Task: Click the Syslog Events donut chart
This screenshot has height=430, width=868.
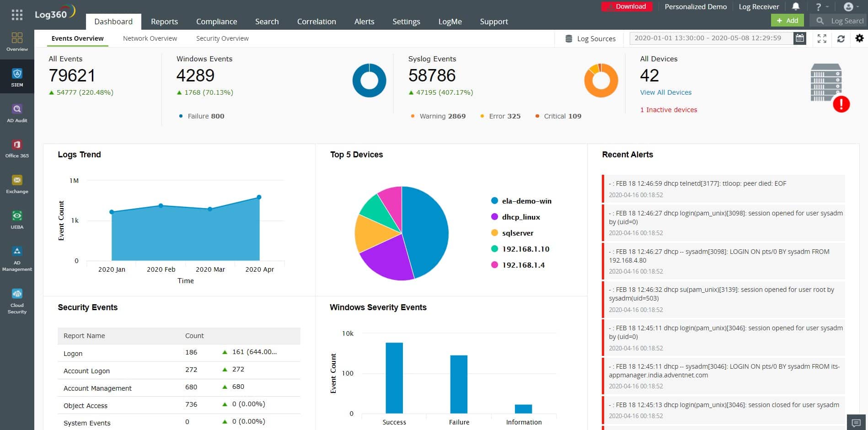Action: (x=601, y=80)
